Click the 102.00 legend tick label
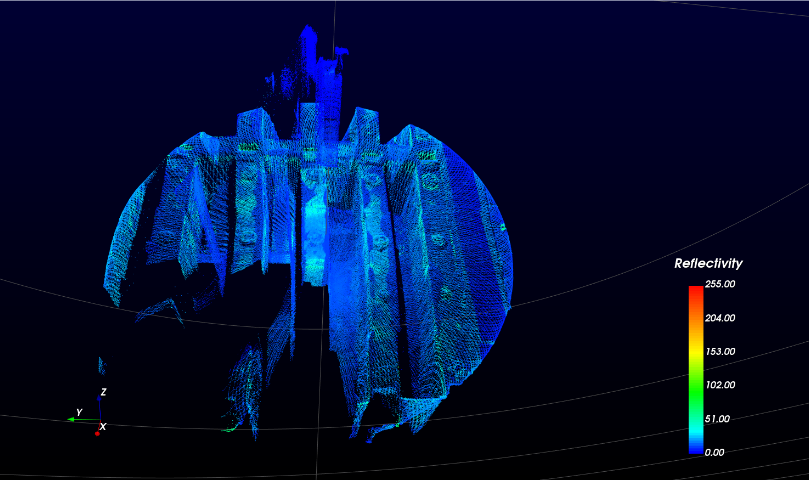The width and height of the screenshot is (809, 480). point(720,385)
